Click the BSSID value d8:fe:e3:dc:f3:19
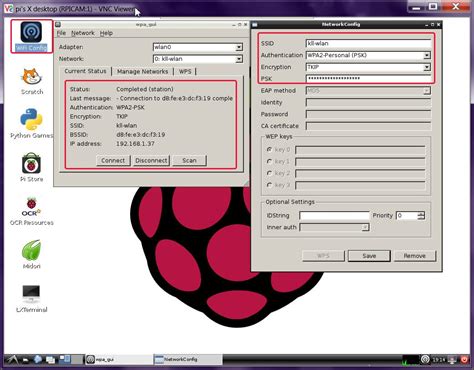The image size is (474, 370). click(140, 135)
